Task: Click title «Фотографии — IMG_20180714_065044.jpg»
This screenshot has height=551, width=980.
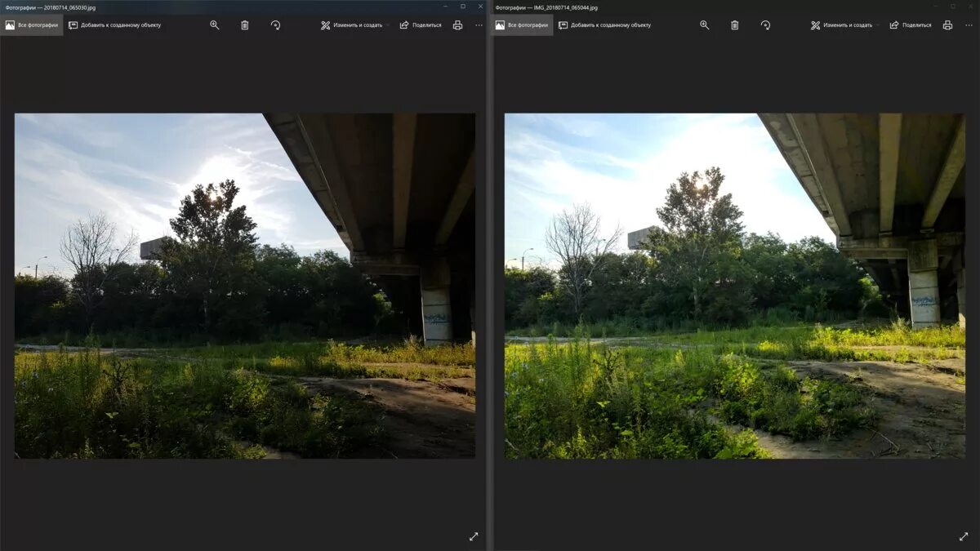Action: click(x=546, y=7)
